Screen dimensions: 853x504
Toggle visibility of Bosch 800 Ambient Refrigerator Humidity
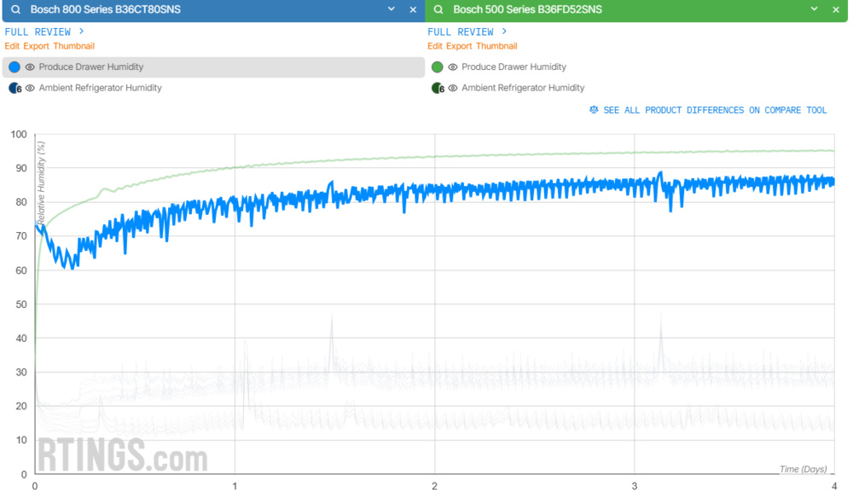pyautogui.click(x=31, y=88)
